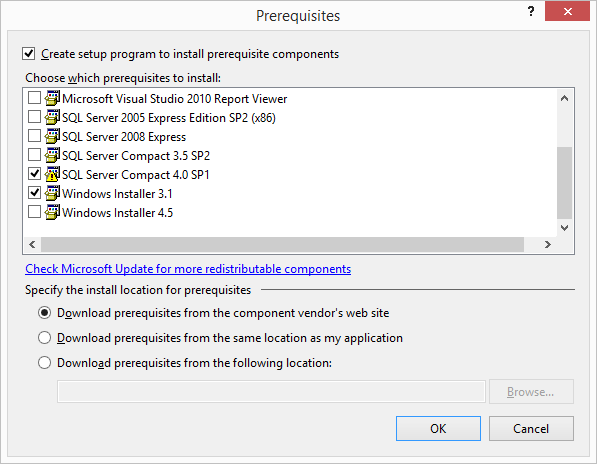
Task: Confirm the dialog with the OK button
Action: (438, 429)
